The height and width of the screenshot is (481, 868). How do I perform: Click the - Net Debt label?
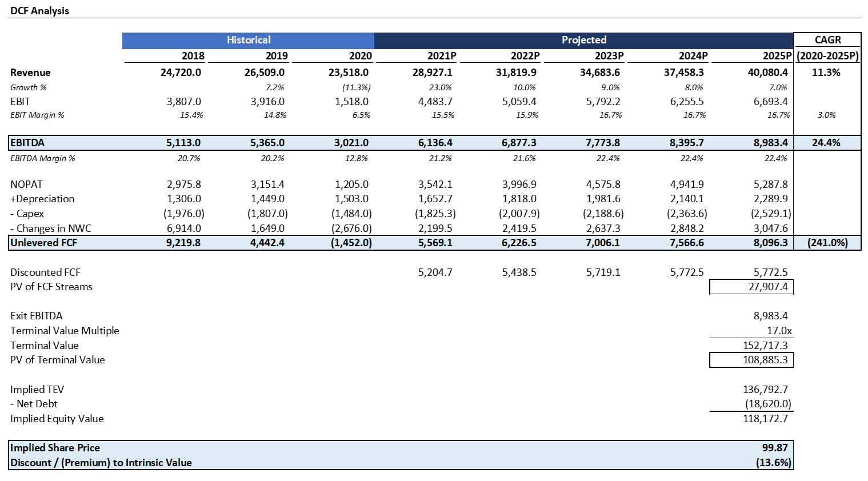click(x=34, y=404)
